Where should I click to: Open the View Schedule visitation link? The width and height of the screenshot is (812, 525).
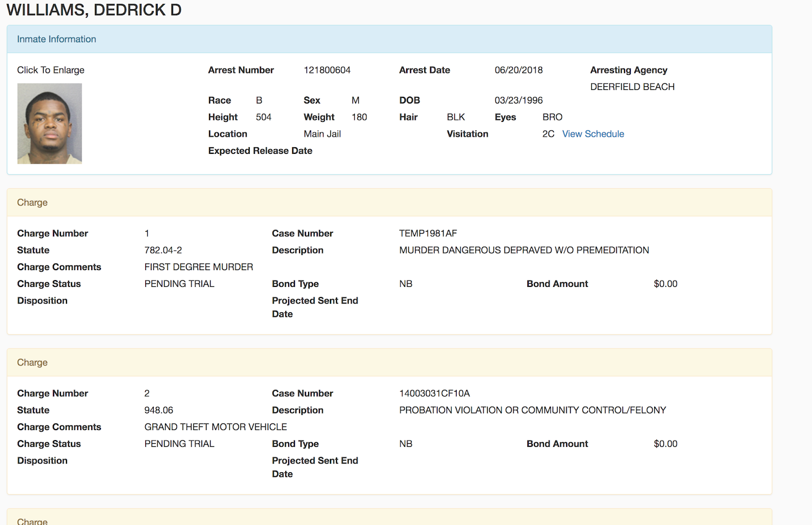(x=593, y=134)
